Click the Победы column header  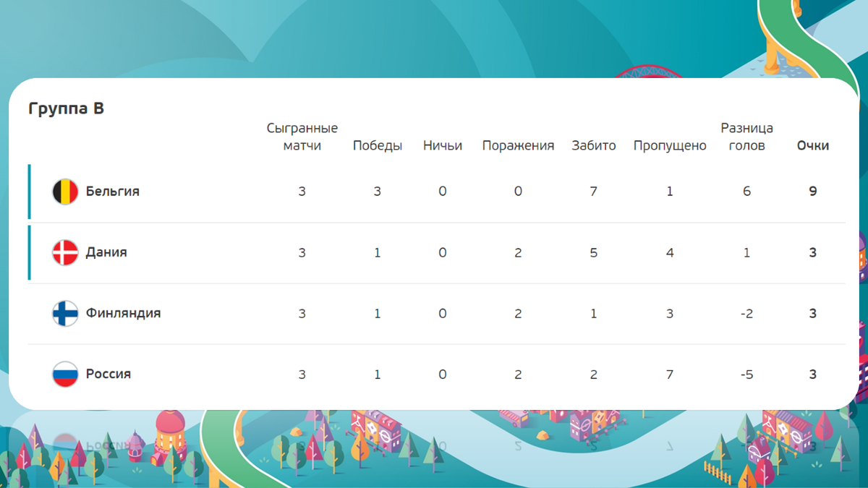378,145
